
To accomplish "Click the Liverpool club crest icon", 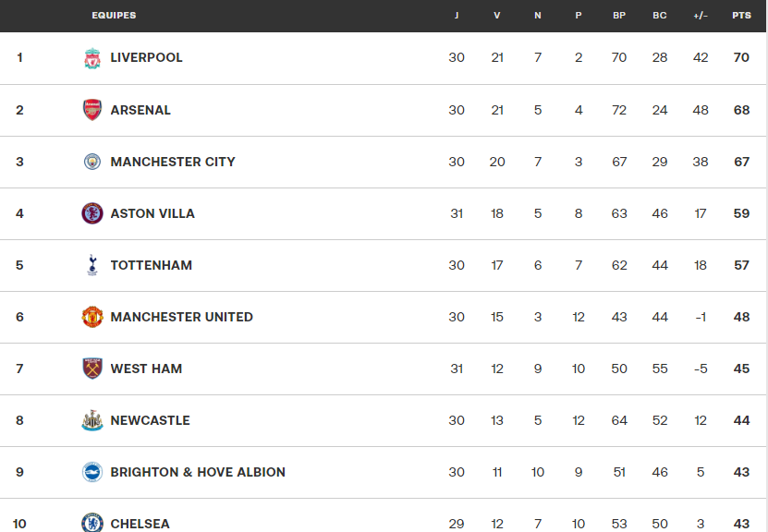I will coord(92,58).
